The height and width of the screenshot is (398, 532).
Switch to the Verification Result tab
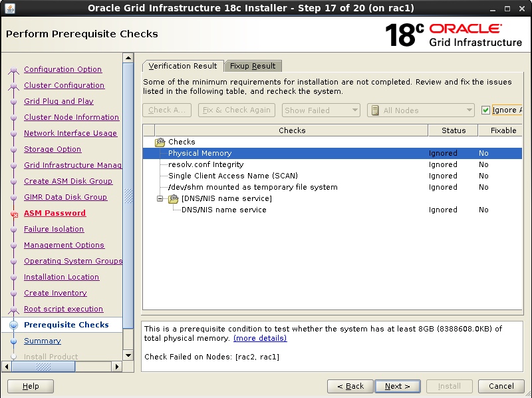tap(182, 66)
